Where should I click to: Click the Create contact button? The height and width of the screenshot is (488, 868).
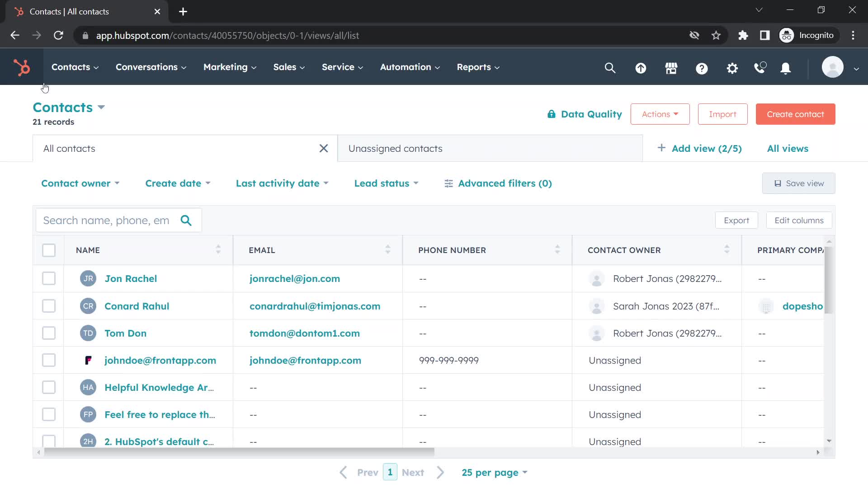pos(795,114)
